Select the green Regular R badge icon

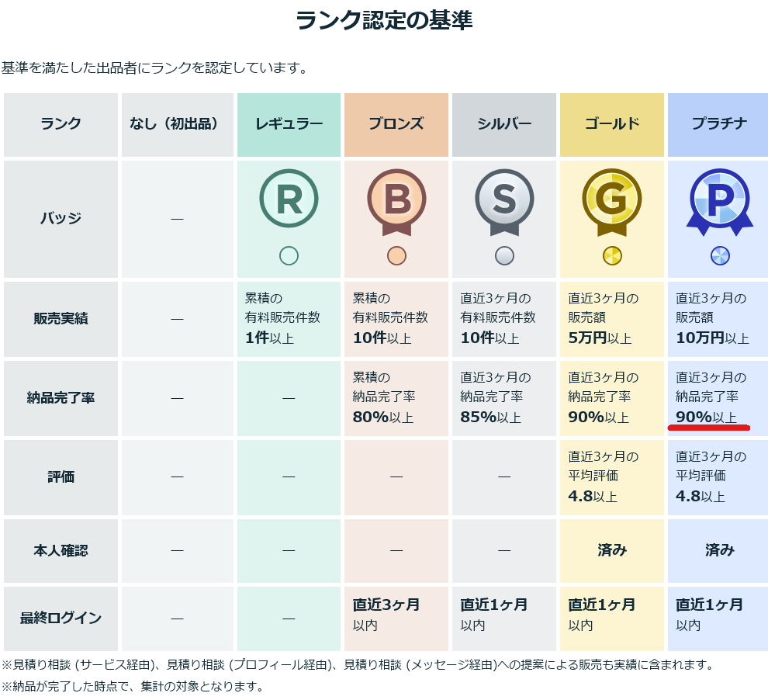pyautogui.click(x=289, y=200)
